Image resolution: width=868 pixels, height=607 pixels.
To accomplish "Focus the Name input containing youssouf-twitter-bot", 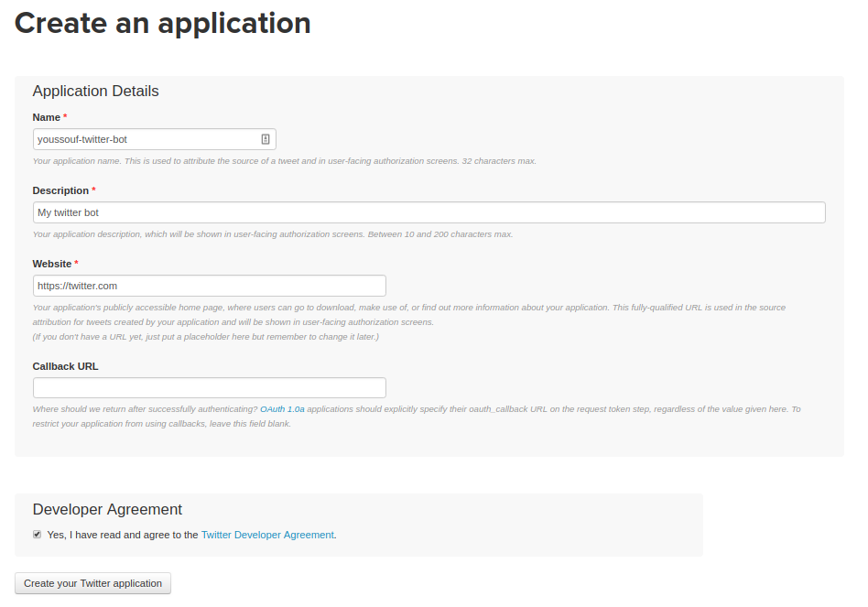I will 155,139.
